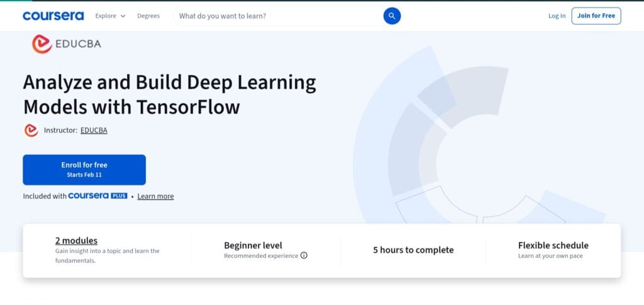The height and width of the screenshot is (305, 644).
Task: Click the Join for Free button
Action: coord(596,16)
